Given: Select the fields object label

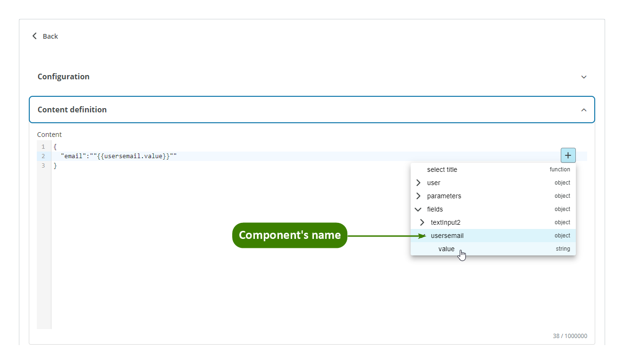Looking at the screenshot, I should tap(435, 209).
